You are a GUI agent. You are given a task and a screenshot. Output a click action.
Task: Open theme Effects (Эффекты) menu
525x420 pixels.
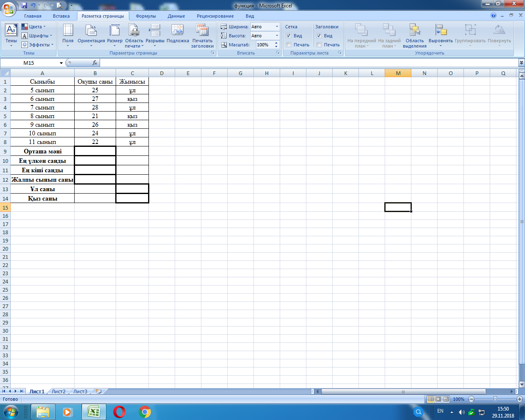click(x=37, y=45)
